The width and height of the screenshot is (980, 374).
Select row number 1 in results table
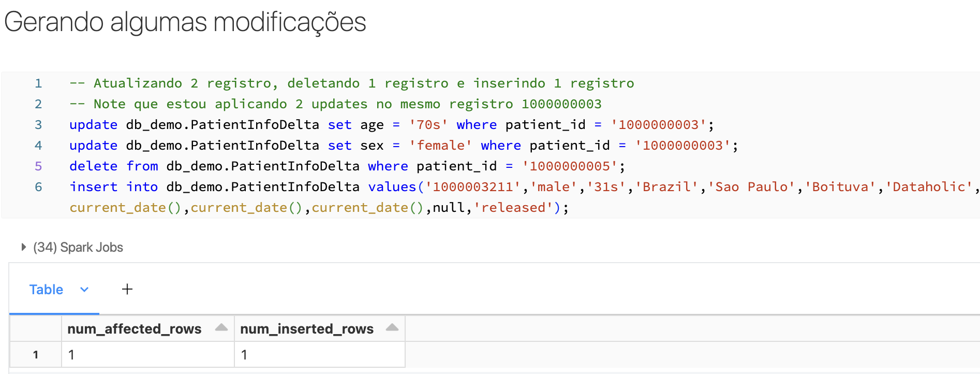36,355
